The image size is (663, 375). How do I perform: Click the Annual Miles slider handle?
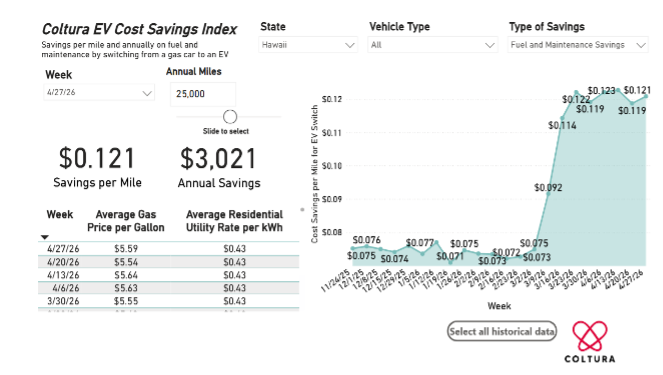[230, 117]
